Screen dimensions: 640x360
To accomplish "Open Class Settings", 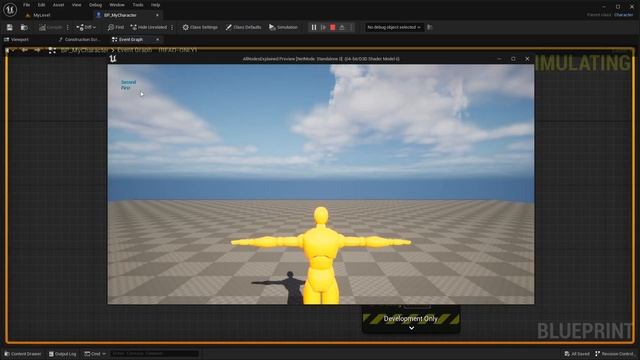I will (x=200, y=27).
